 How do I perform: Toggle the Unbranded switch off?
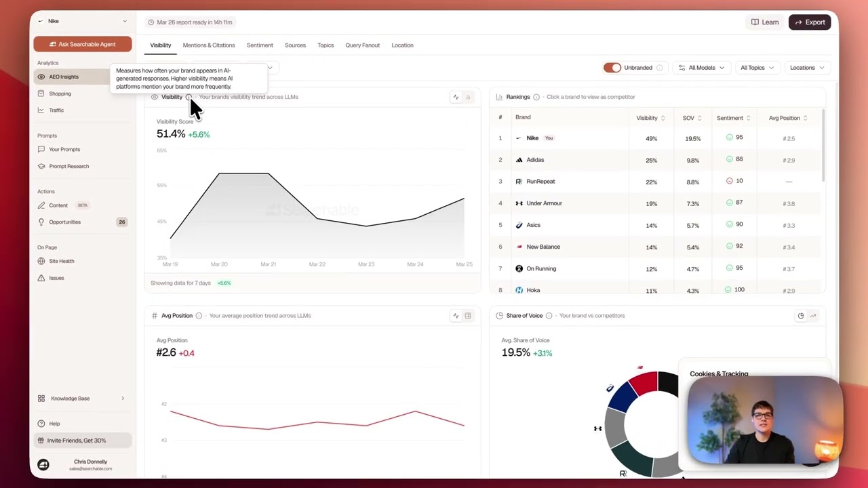click(612, 68)
